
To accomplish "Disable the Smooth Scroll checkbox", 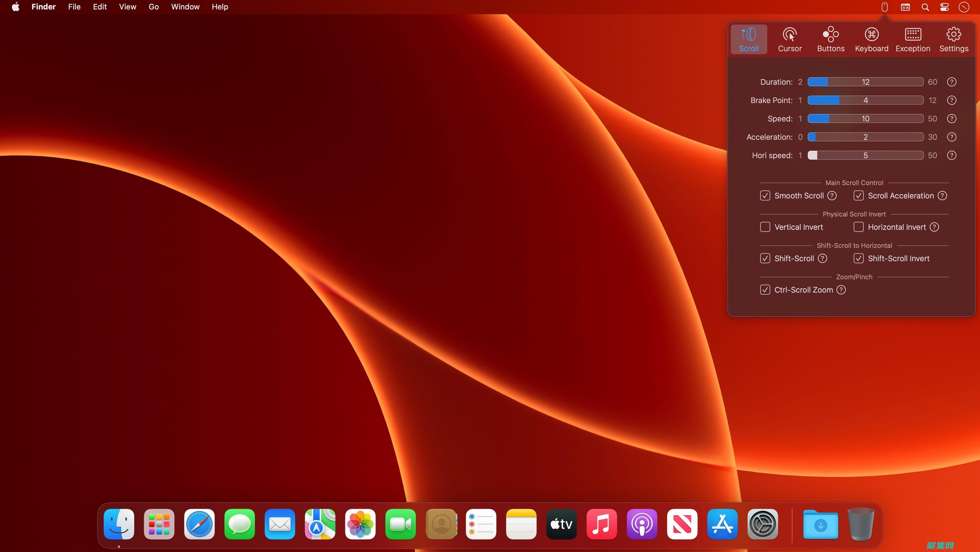I will tap(765, 196).
